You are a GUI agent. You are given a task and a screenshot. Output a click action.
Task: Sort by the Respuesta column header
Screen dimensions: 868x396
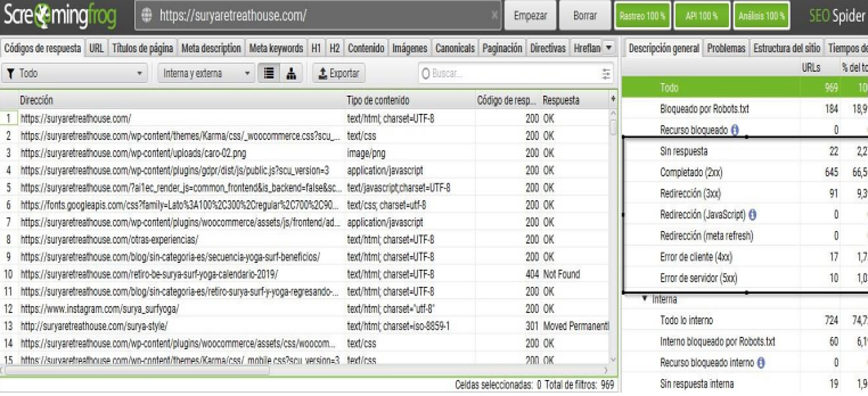point(574,100)
